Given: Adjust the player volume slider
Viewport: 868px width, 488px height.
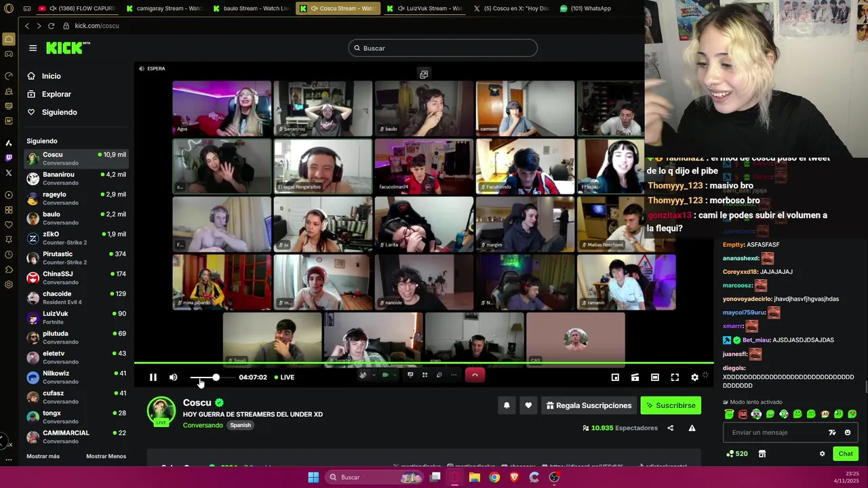Looking at the screenshot, I should tap(212, 378).
